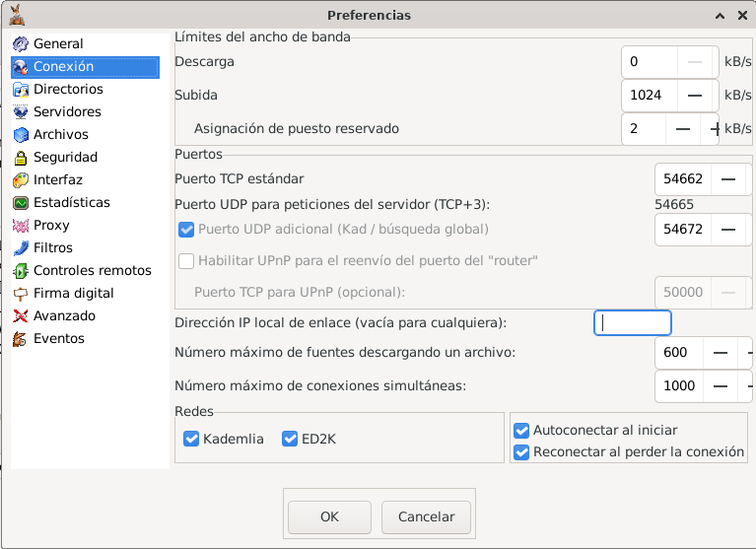Uncheck the ED2K network checkbox
The width and height of the screenshot is (756, 549).
pos(290,439)
